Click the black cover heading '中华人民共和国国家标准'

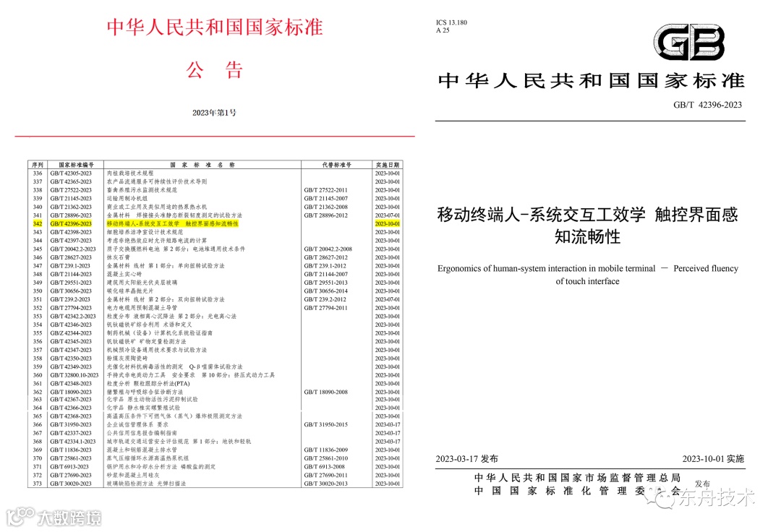pos(592,81)
